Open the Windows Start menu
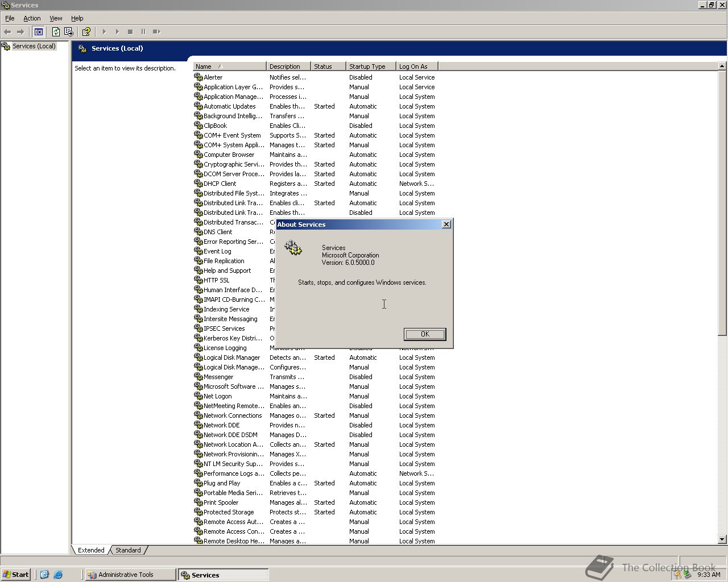The width and height of the screenshot is (728, 582). click(15, 575)
